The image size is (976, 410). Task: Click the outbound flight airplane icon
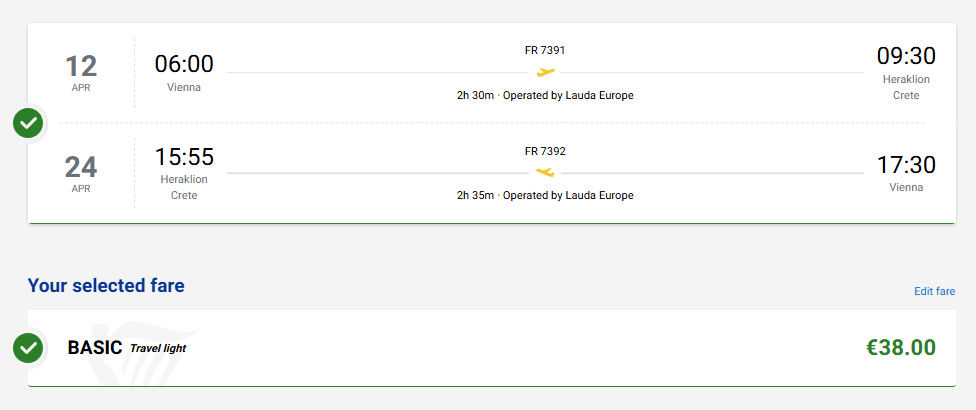coord(545,72)
